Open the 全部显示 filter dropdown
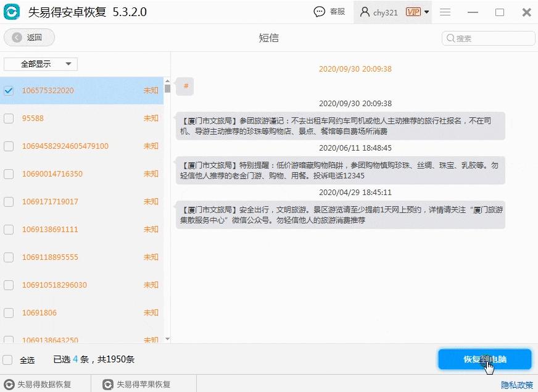The width and height of the screenshot is (538, 392). [40, 64]
